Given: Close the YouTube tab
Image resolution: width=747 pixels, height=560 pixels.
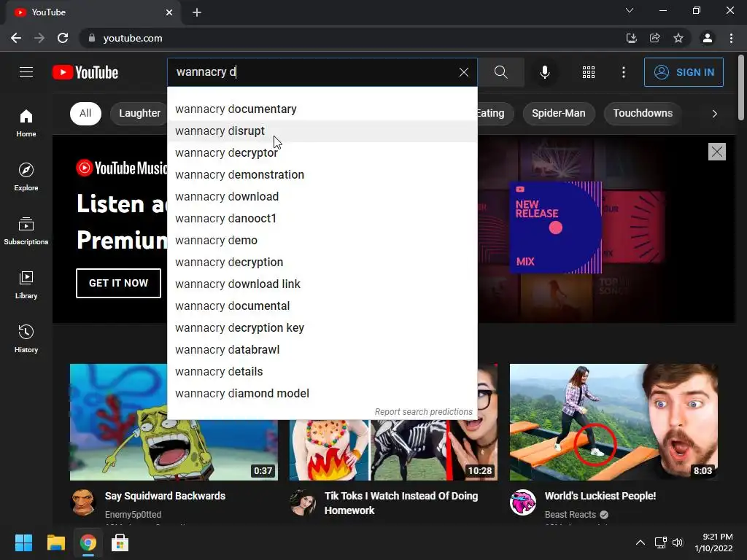Looking at the screenshot, I should click(169, 12).
